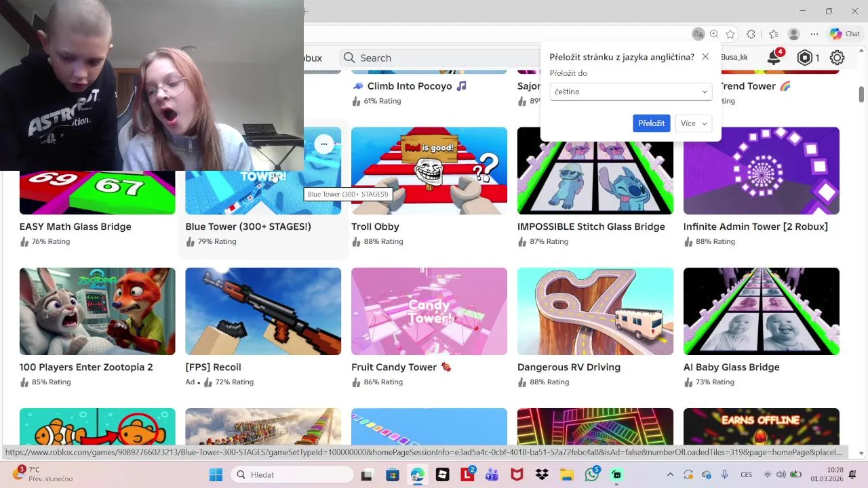868x488 pixels.
Task: Expand the Více options dropdown
Action: (694, 123)
